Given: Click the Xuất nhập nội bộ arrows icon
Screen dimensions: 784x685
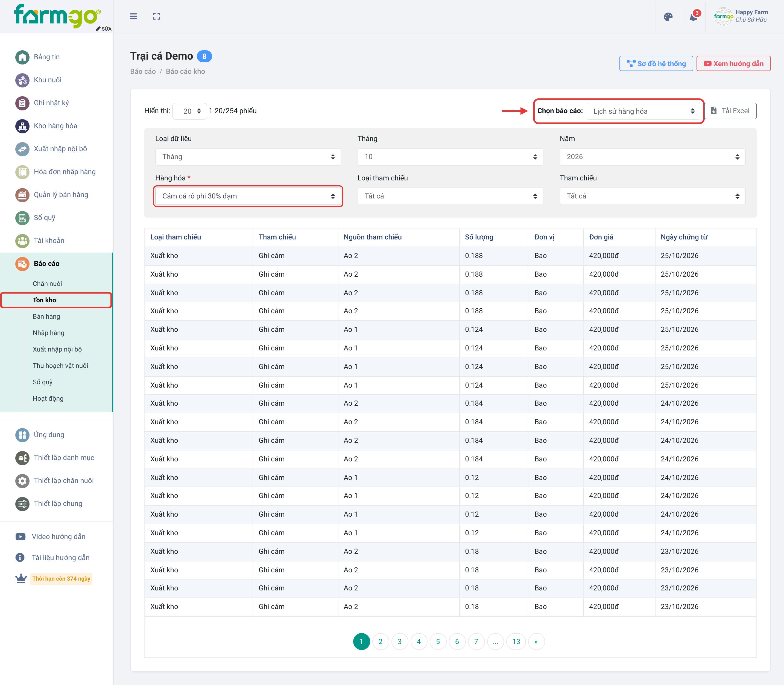Looking at the screenshot, I should 22,149.
